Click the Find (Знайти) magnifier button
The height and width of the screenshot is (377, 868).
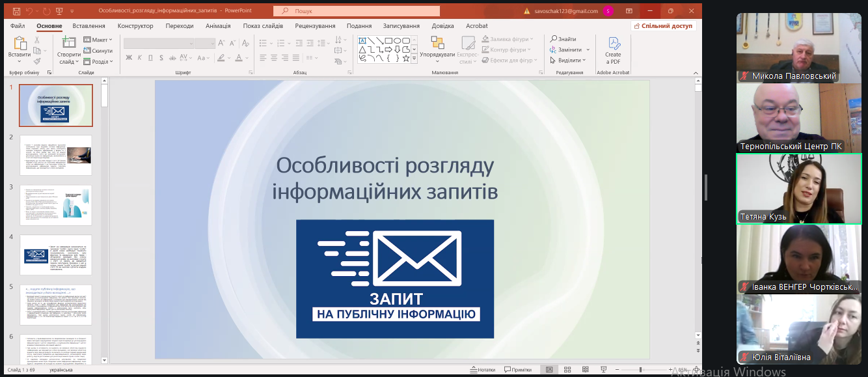563,39
